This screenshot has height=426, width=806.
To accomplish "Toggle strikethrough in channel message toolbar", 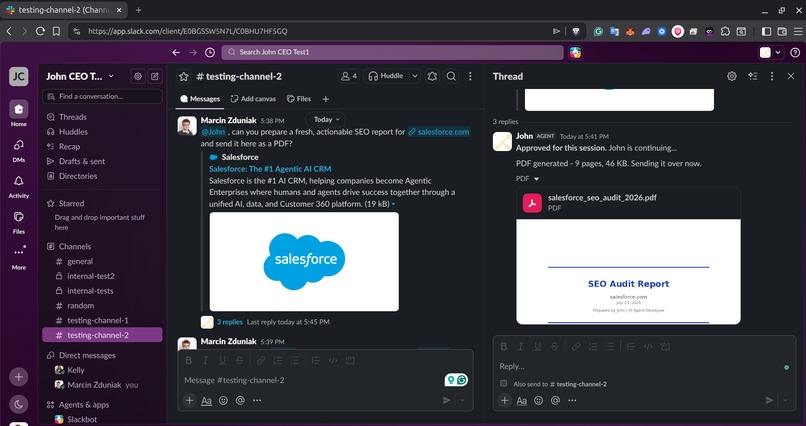I will point(239,361).
